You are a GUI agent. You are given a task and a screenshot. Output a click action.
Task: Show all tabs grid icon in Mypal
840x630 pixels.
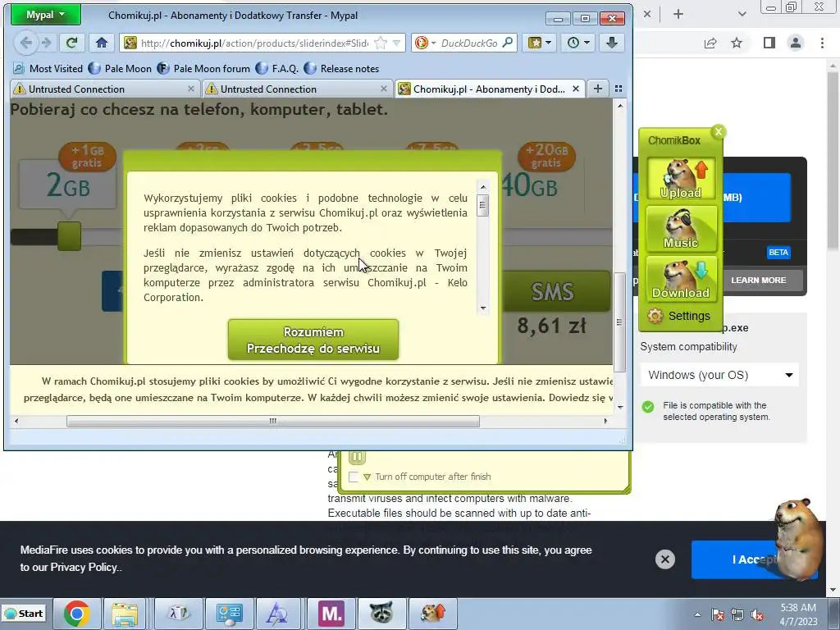[619, 89]
